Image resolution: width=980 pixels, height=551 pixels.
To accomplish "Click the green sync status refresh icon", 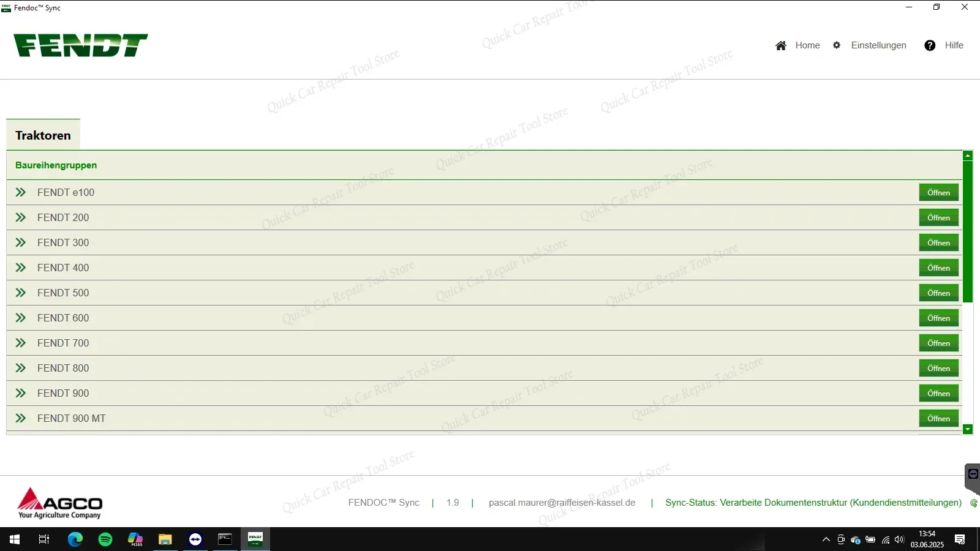I will [x=974, y=503].
